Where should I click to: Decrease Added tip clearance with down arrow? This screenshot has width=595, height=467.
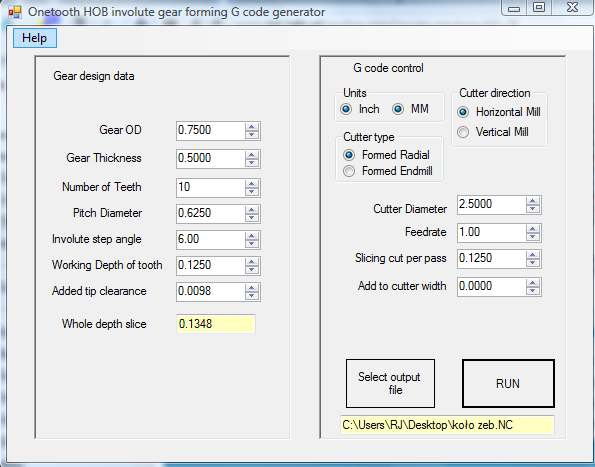pyautogui.click(x=252, y=296)
